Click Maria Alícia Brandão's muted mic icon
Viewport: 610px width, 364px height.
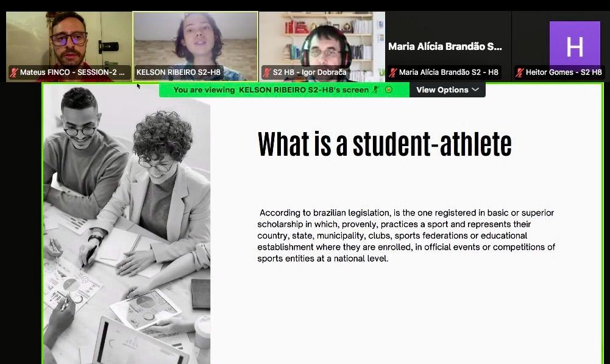pyautogui.click(x=393, y=72)
